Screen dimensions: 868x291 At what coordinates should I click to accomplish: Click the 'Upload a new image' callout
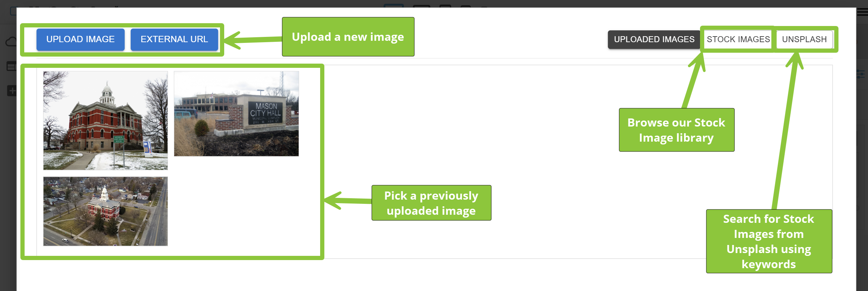pyautogui.click(x=348, y=37)
